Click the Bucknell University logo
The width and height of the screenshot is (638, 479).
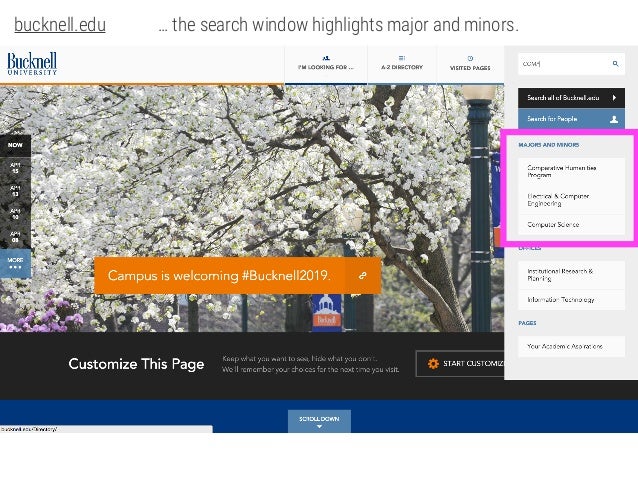(x=32, y=63)
